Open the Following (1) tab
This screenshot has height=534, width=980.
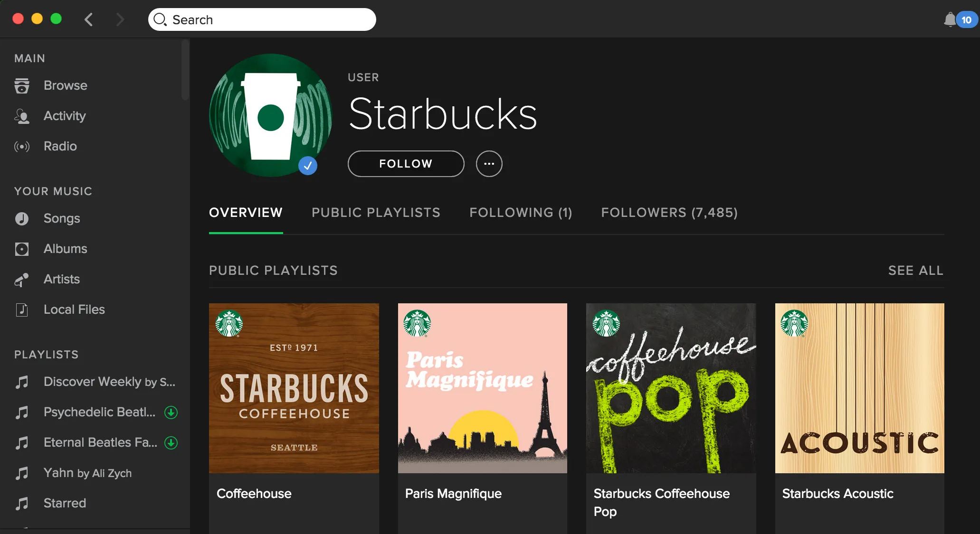(x=521, y=213)
